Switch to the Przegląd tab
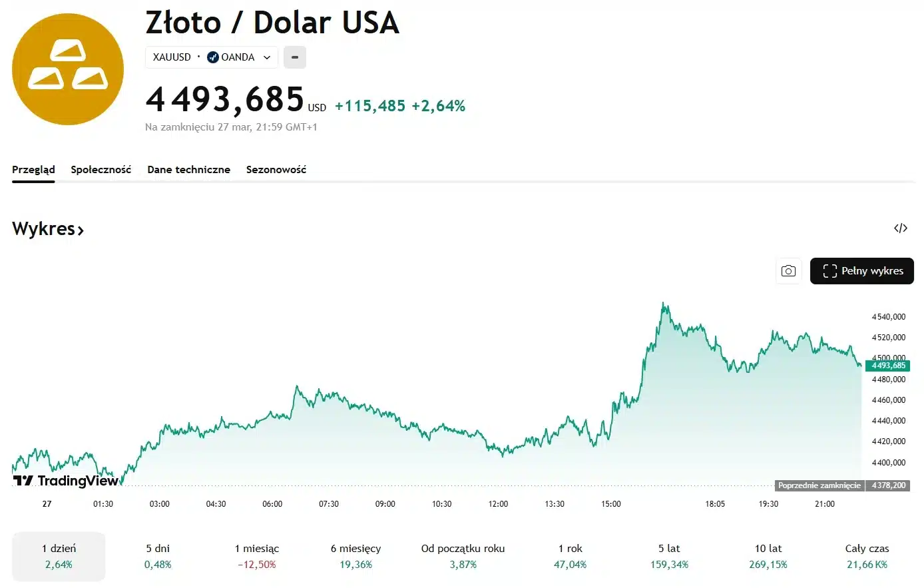Screen dimensions: 924x588 (x=33, y=170)
